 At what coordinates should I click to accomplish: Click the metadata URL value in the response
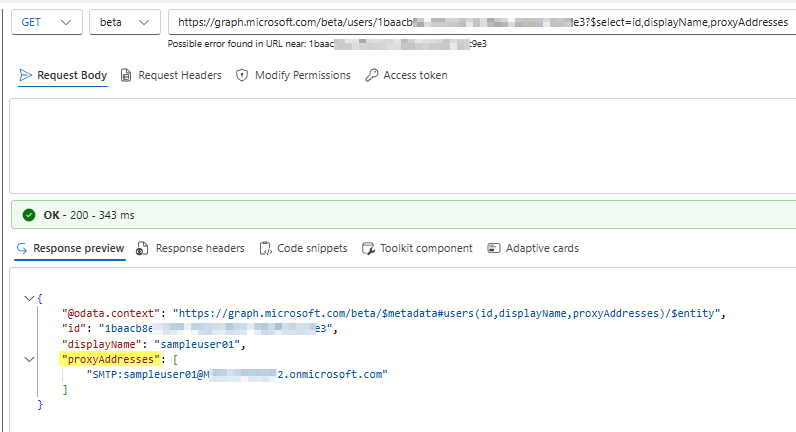click(x=446, y=313)
